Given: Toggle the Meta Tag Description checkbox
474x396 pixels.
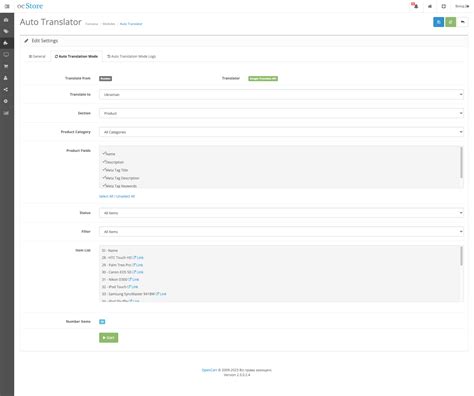Looking at the screenshot, I should tap(104, 178).
